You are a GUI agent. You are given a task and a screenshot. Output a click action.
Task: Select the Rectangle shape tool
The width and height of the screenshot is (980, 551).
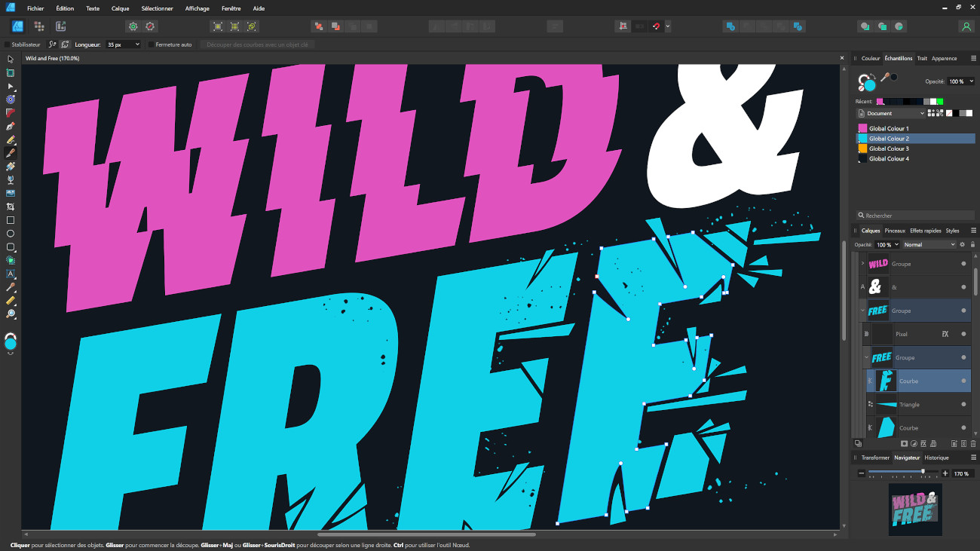point(11,220)
